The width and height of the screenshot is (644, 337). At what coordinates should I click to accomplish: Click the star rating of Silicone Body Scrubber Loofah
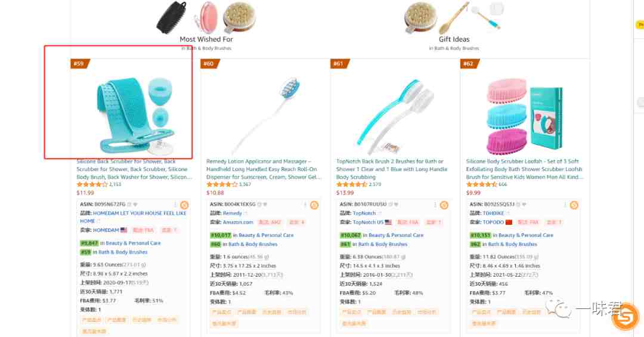481,184
